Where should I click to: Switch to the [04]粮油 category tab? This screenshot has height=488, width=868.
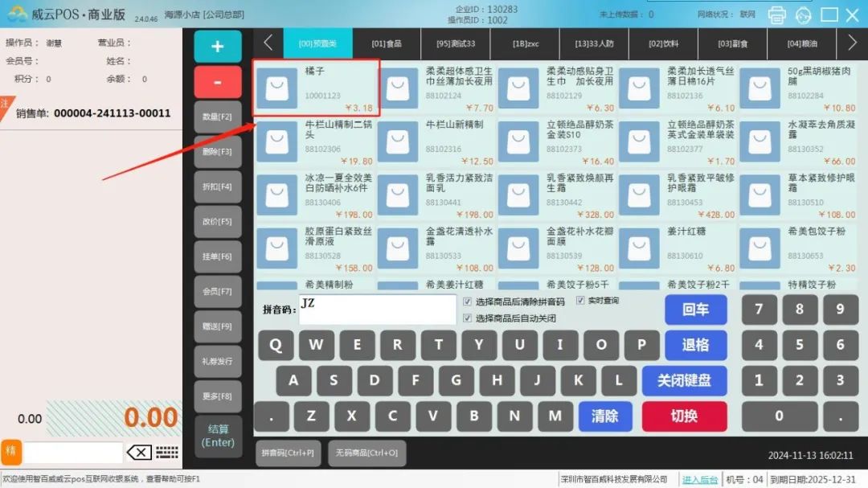pos(801,43)
